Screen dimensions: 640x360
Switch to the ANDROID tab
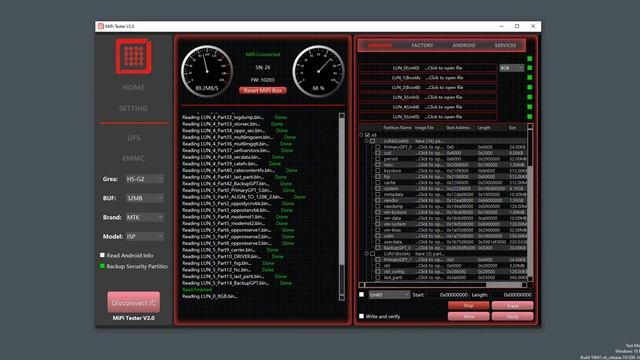coord(464,45)
